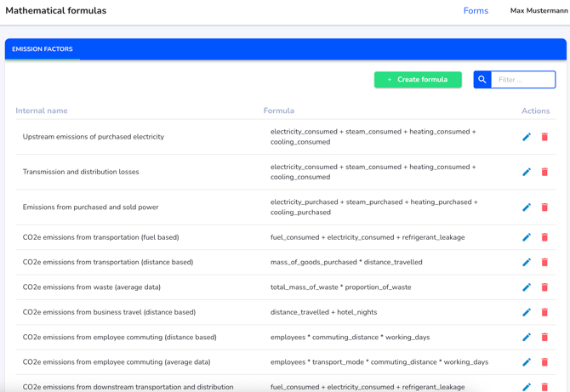Sort by Formula column header
Image resolution: width=570 pixels, height=392 pixels.
[279, 111]
